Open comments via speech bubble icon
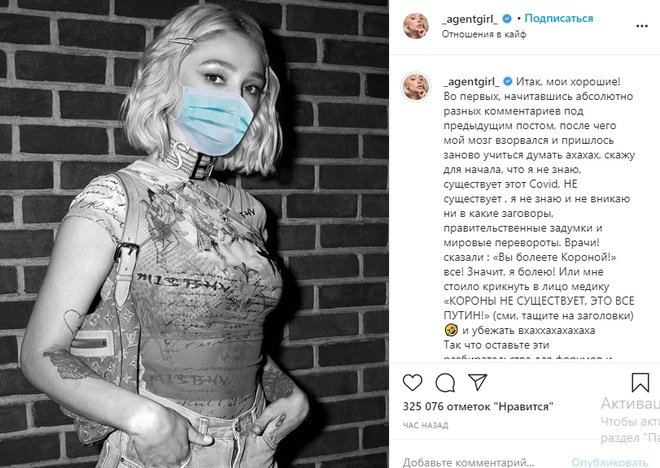 click(x=445, y=383)
